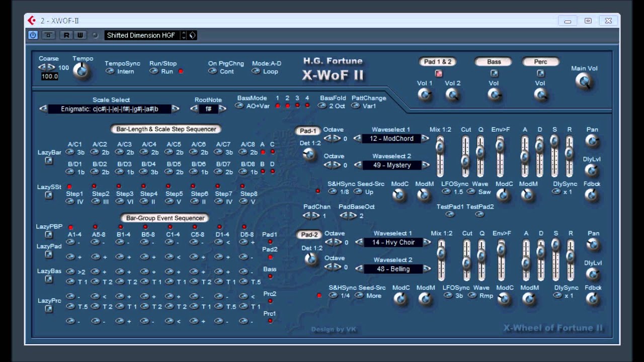Click the Pad-1 Mix 1:2 slider
Viewport: 644px width, 362px height.
(x=440, y=156)
